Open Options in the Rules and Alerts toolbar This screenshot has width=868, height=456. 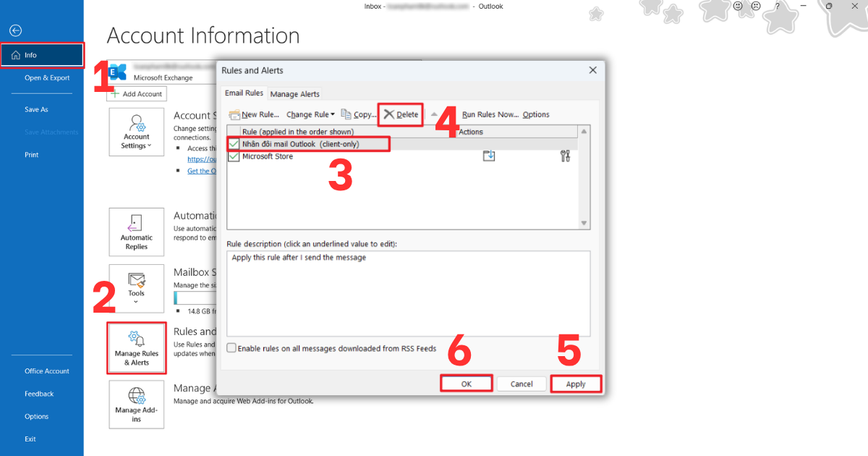pyautogui.click(x=536, y=114)
